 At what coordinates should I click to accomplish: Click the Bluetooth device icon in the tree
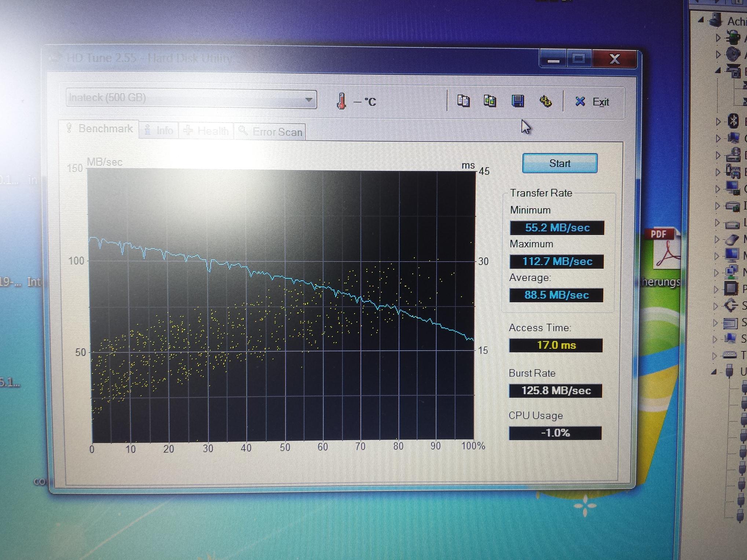pyautogui.click(x=733, y=120)
